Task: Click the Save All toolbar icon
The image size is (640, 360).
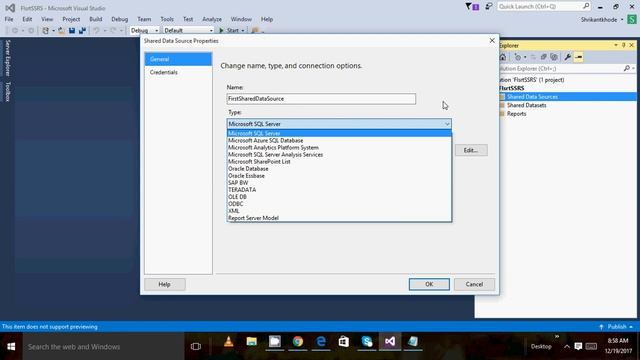Action: tap(82, 31)
